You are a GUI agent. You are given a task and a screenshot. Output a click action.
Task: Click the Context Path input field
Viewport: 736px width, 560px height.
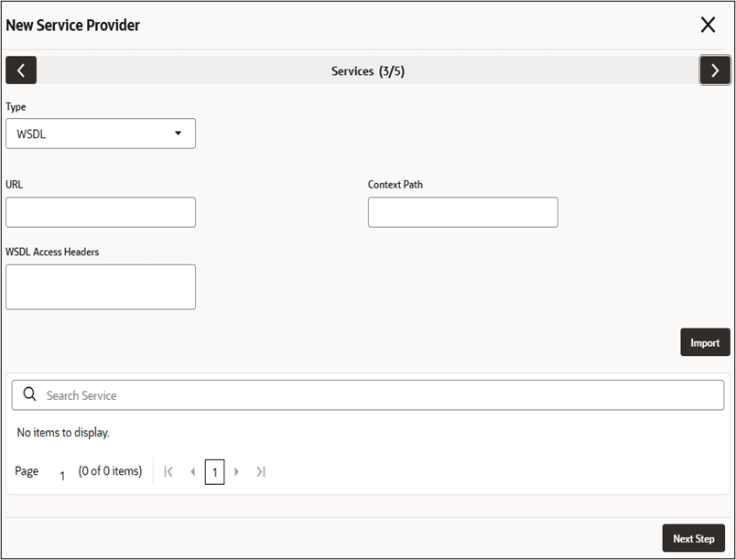pyautogui.click(x=463, y=212)
